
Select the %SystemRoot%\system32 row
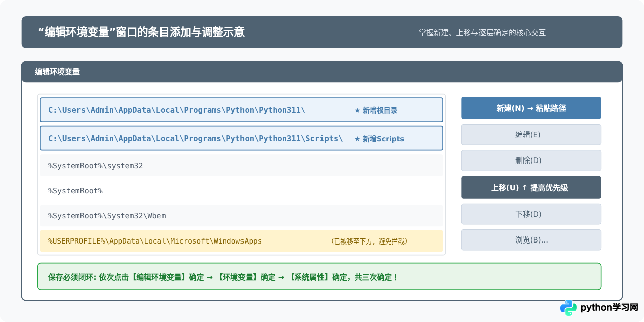click(242, 166)
